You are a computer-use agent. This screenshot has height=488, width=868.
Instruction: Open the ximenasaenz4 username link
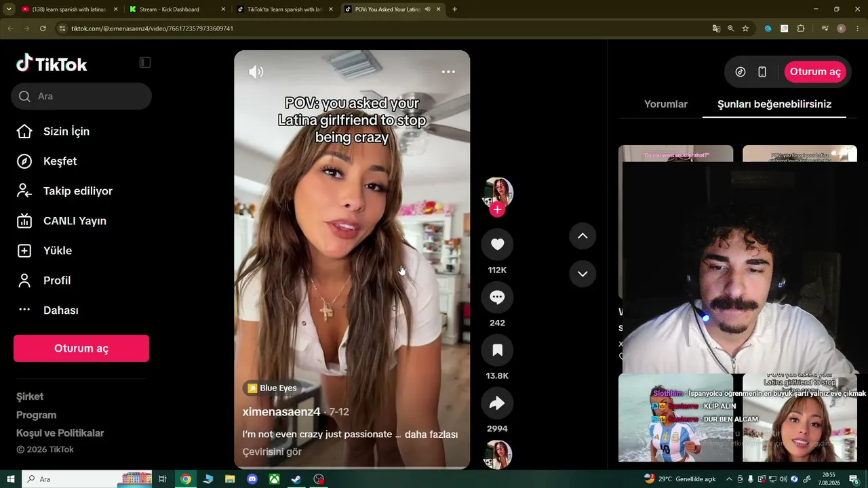pyautogui.click(x=281, y=412)
